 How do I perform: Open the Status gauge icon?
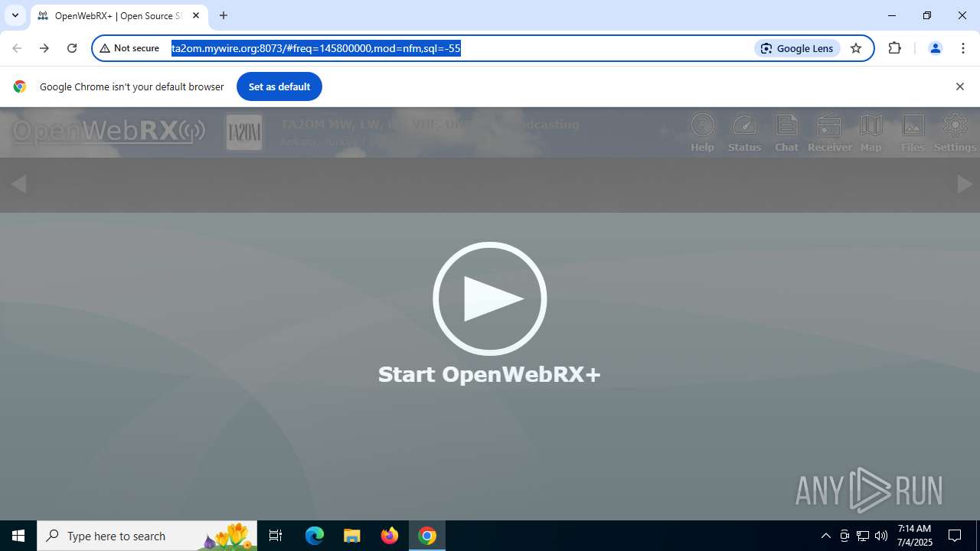pyautogui.click(x=744, y=133)
